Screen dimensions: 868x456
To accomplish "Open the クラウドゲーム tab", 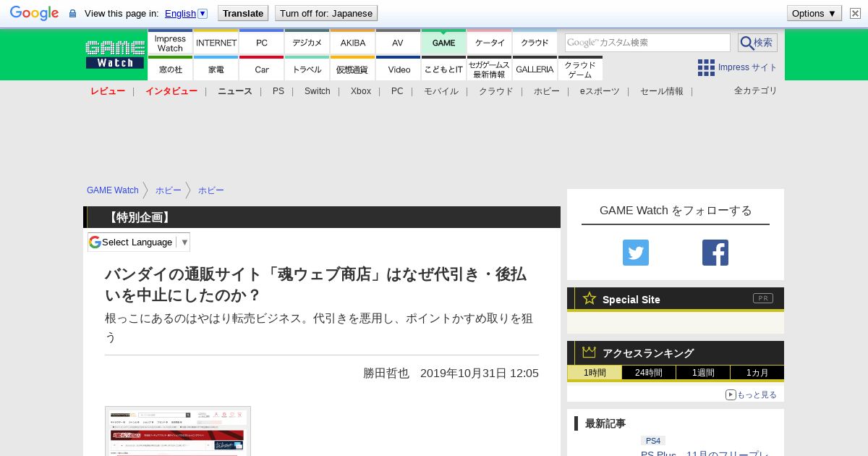I will (580, 69).
